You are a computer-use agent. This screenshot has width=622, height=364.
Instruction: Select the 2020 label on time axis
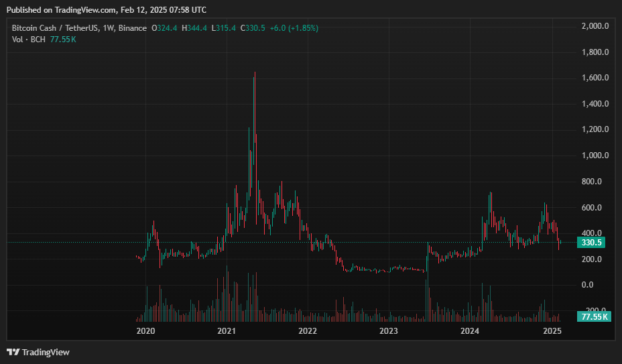(145, 331)
